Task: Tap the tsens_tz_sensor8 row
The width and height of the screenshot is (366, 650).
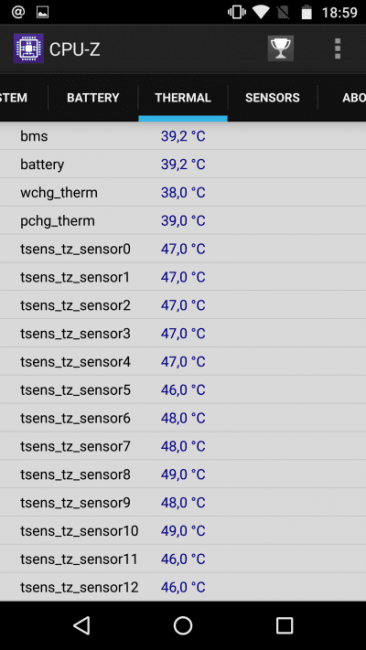Action: [x=183, y=474]
